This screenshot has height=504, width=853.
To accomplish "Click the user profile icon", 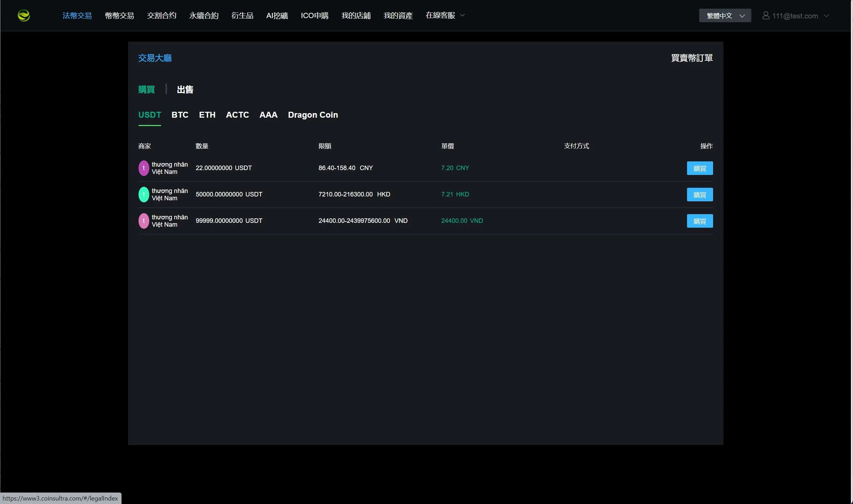I will click(766, 16).
